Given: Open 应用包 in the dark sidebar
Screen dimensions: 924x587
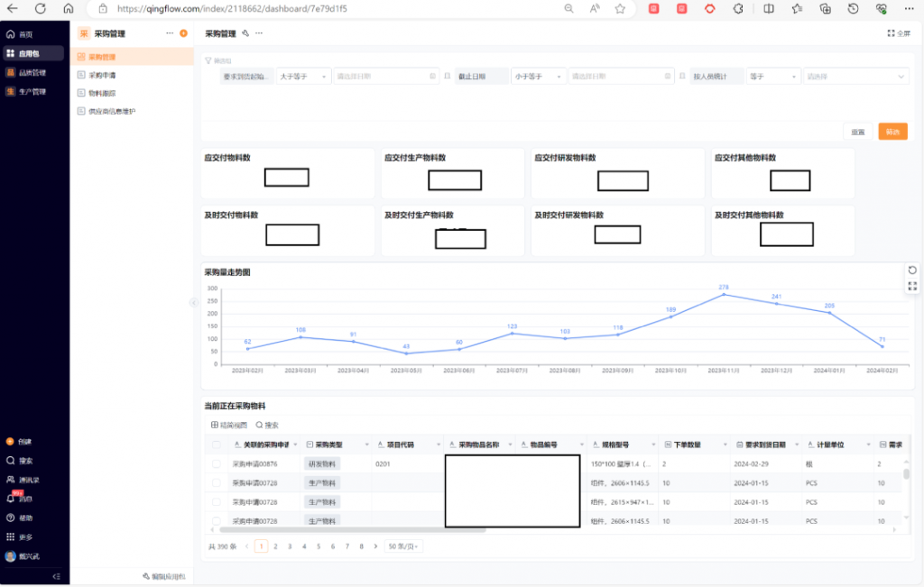Looking at the screenshot, I should (x=33, y=53).
